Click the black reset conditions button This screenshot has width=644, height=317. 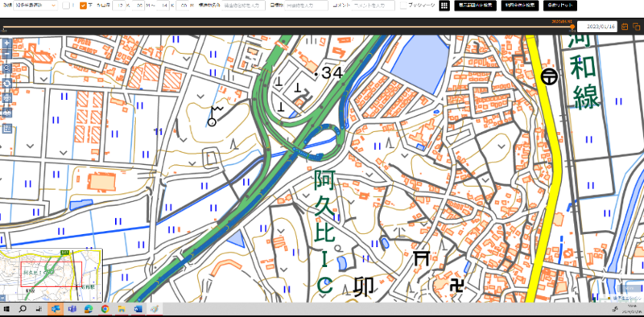(x=559, y=6)
